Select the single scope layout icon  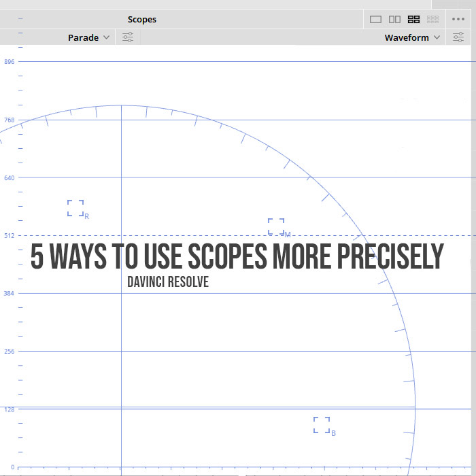pyautogui.click(x=375, y=20)
